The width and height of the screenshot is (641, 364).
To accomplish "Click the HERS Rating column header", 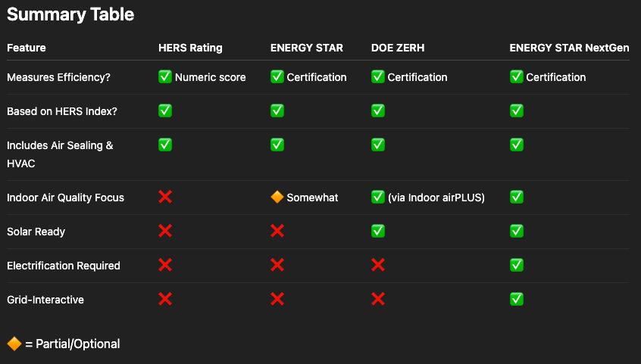I will click(190, 48).
